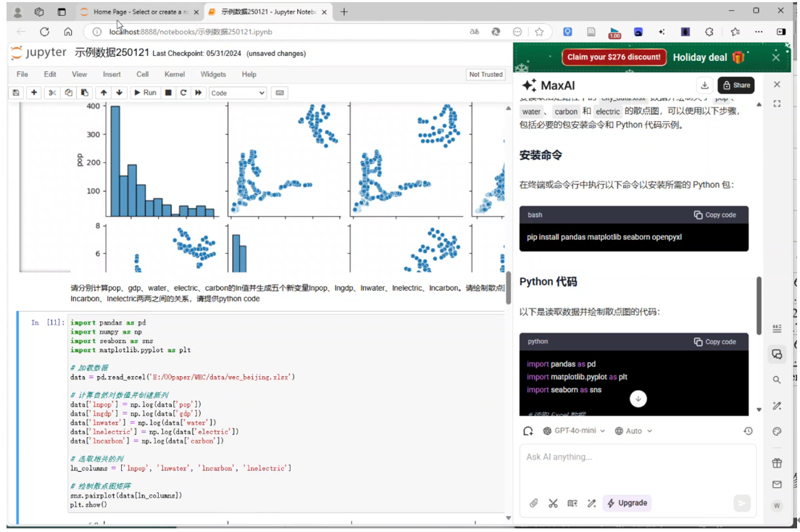The width and height of the screenshot is (800, 532).
Task: Open the Cell menu
Action: tap(142, 75)
